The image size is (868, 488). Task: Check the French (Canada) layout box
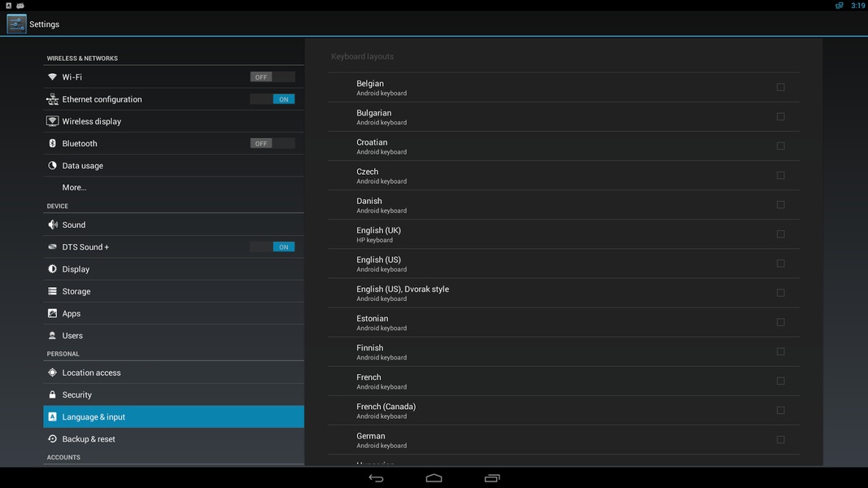tap(780, 410)
